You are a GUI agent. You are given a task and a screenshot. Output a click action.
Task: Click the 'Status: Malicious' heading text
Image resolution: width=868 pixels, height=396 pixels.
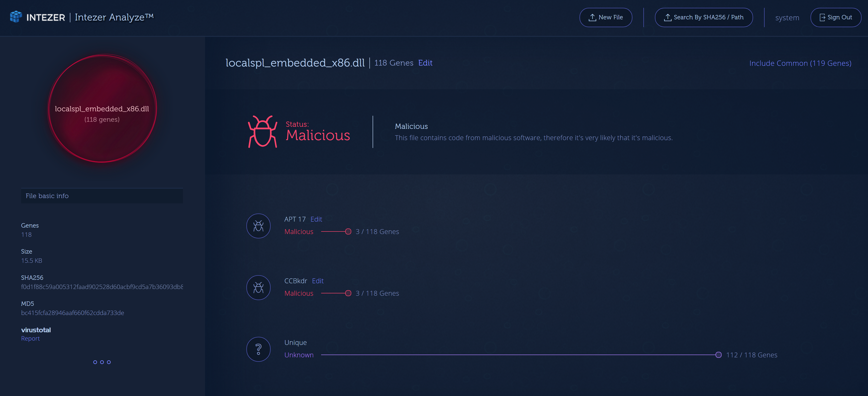click(x=318, y=132)
